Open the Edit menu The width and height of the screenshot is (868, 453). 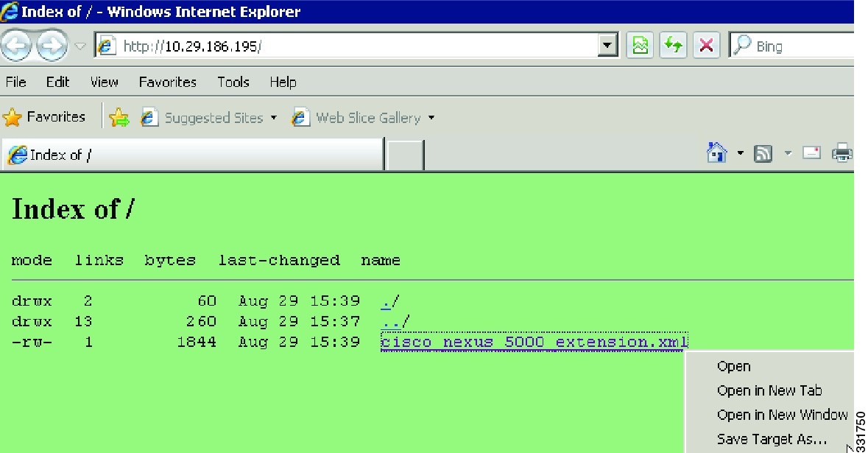click(57, 82)
